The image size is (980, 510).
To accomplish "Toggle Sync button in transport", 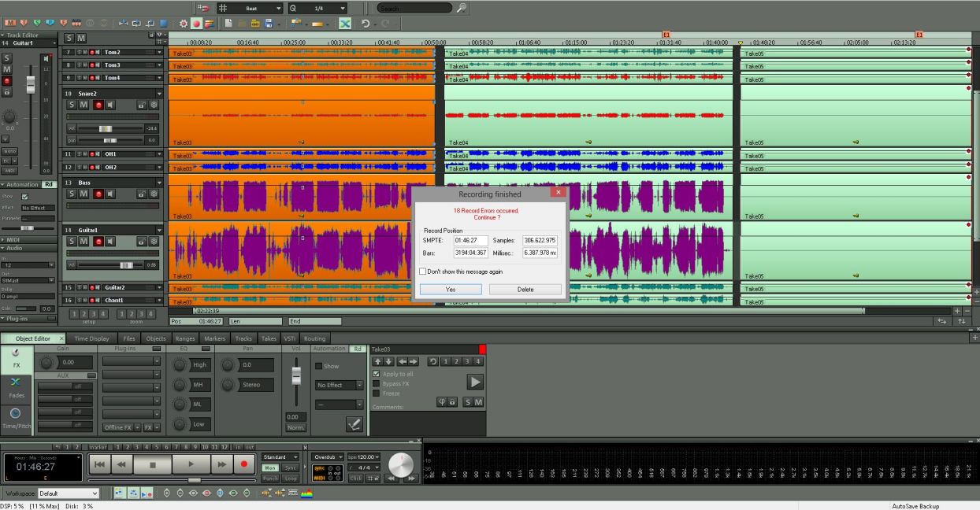I will tap(291, 468).
